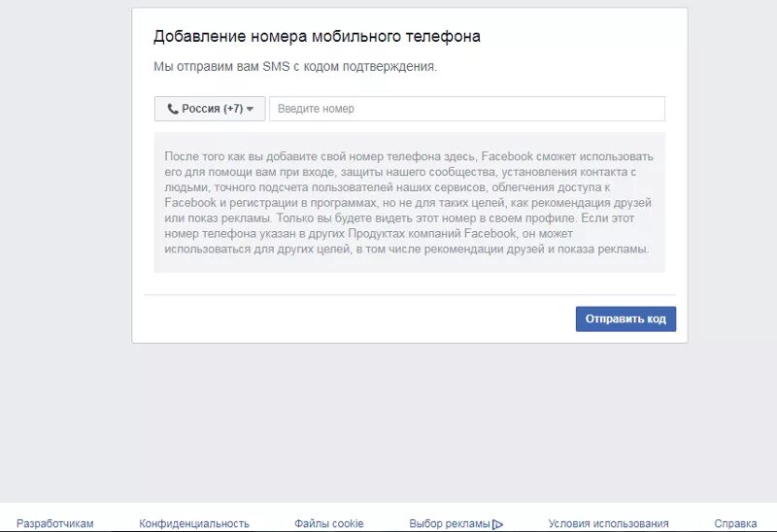Open the Конфиденциальность footer link
This screenshot has height=532, width=777.
pos(193,523)
